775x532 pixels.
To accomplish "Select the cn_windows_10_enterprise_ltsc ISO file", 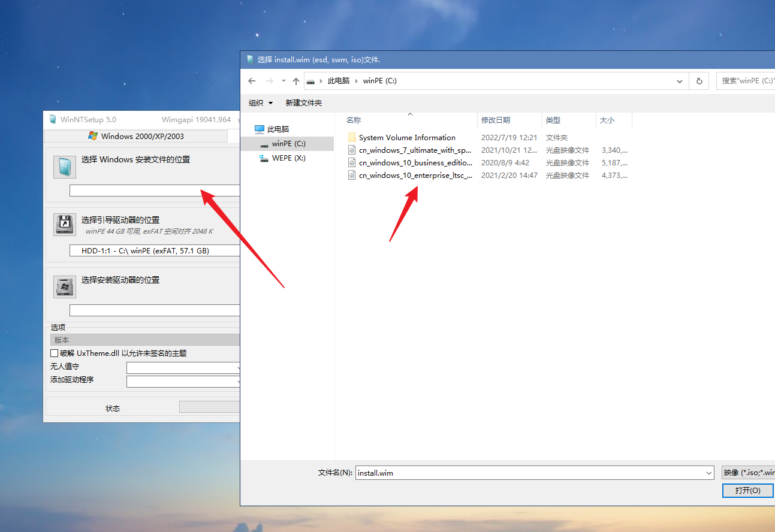I will [x=415, y=176].
